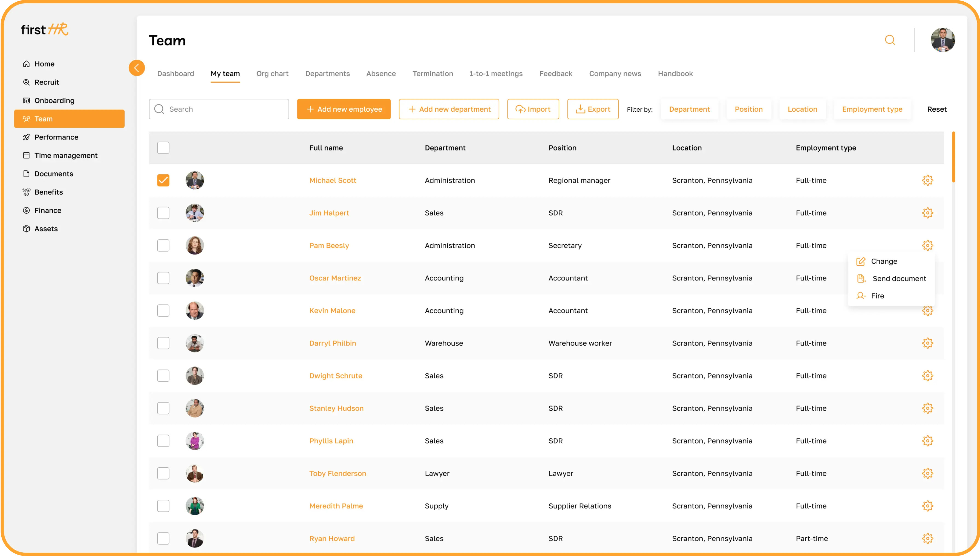Click the Export button

(x=593, y=109)
